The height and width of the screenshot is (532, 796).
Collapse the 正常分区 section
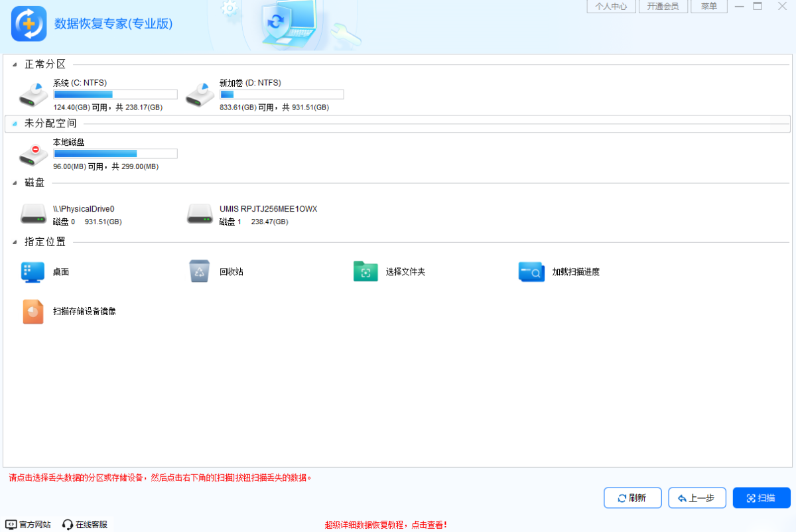(x=16, y=66)
